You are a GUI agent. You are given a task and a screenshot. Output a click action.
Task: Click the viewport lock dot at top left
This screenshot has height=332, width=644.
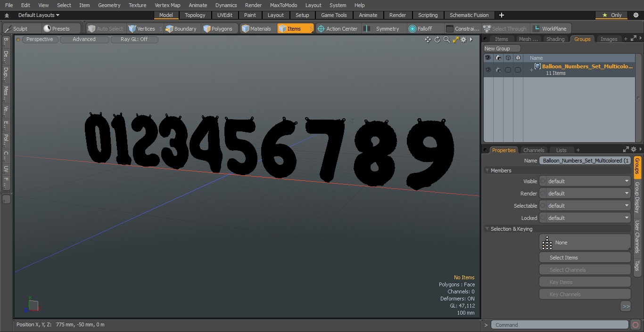[x=18, y=40]
